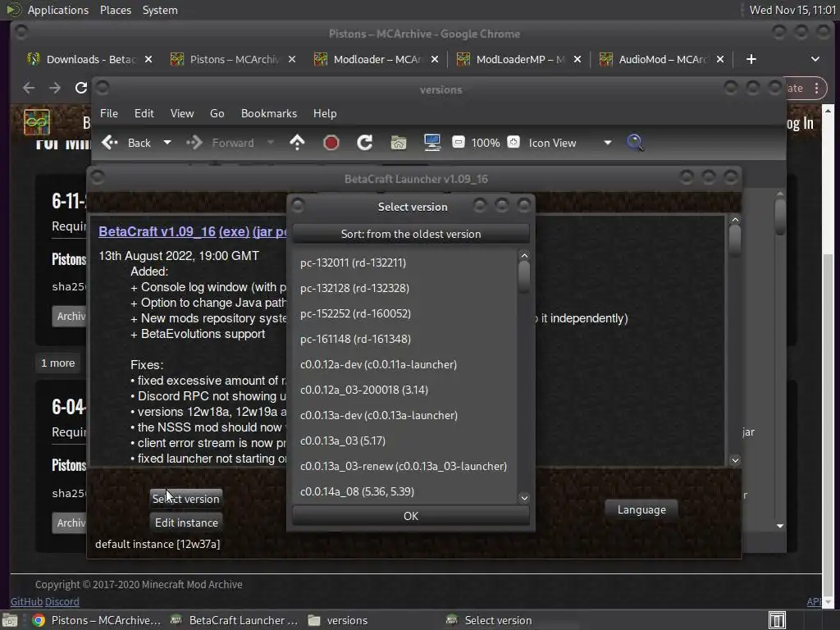Select version c0.0.12a-dev (c0.0.11a-launcher)
Image resolution: width=840 pixels, height=630 pixels.
(x=405, y=364)
